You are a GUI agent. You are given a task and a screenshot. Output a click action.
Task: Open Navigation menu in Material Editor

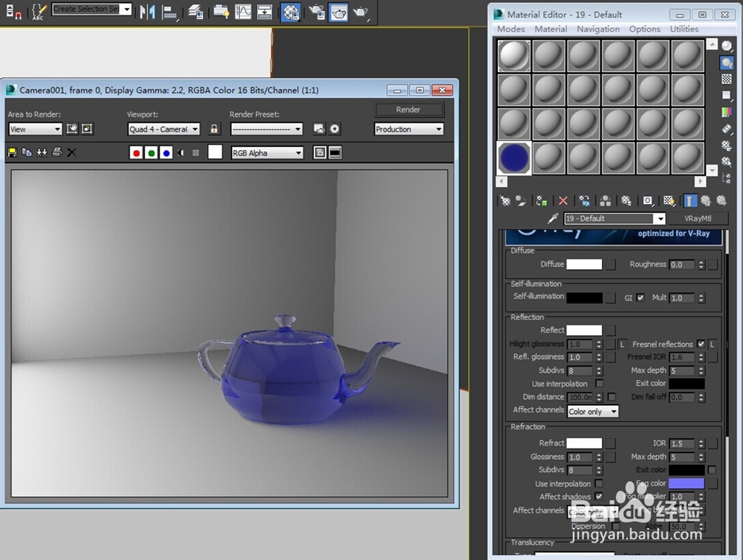point(598,29)
